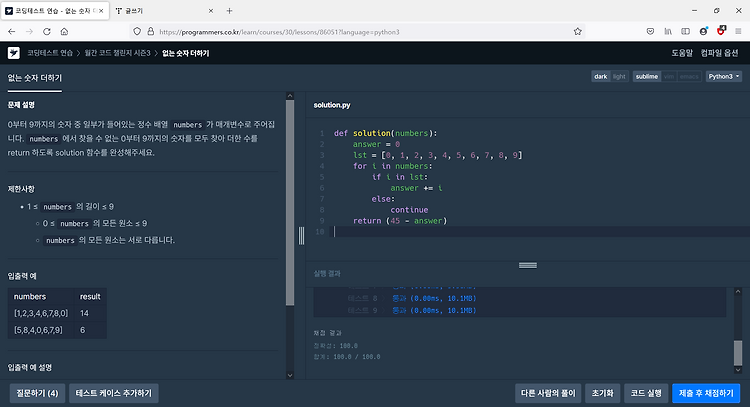Viewport: 750px width, 407px height.
Task: Click the 제한사항 section heading
Action: [x=21, y=189]
